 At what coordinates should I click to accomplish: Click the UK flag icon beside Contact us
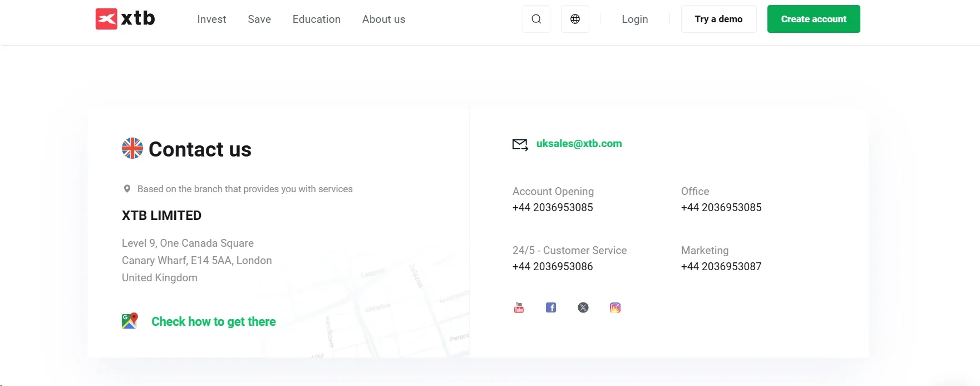tap(132, 148)
